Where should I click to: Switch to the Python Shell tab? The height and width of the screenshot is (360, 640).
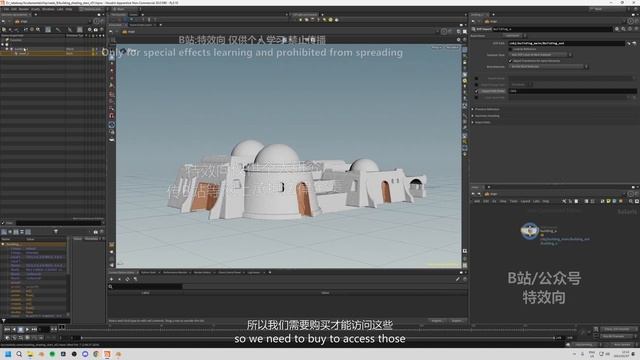click(x=149, y=272)
